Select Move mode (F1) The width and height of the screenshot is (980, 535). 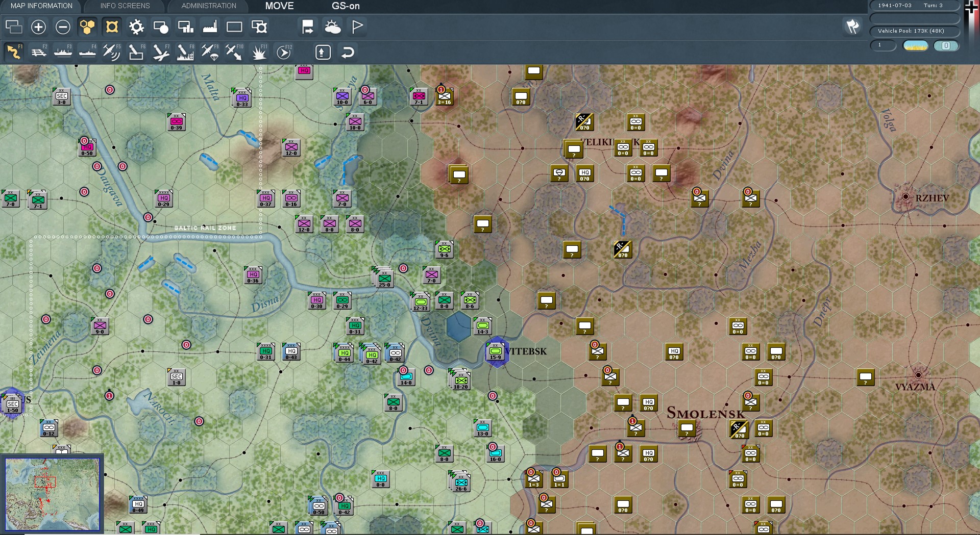click(x=14, y=52)
